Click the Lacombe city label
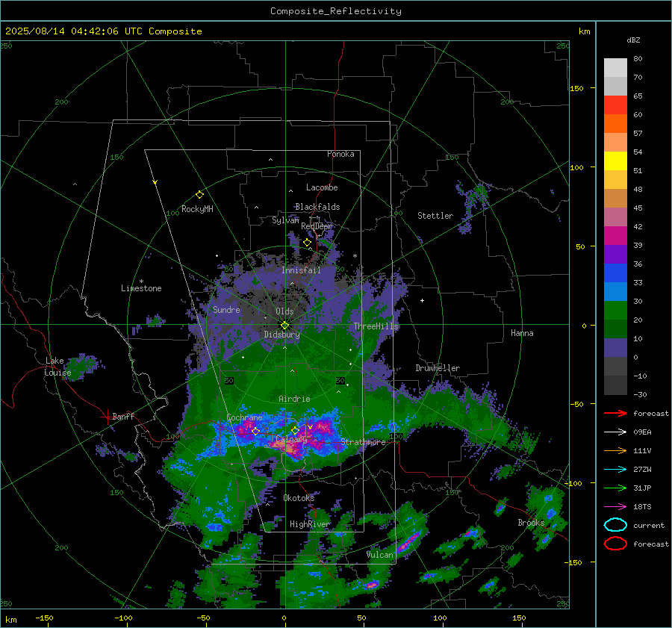 [322, 187]
